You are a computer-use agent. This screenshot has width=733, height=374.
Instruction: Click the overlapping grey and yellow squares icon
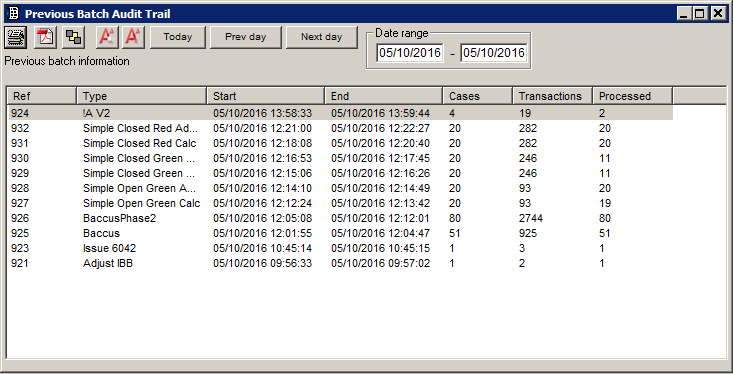pos(73,37)
